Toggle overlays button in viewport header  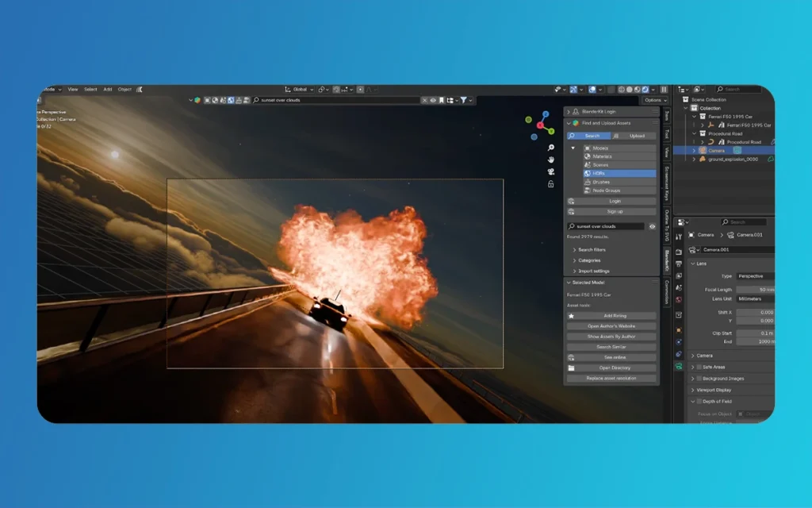click(x=592, y=89)
